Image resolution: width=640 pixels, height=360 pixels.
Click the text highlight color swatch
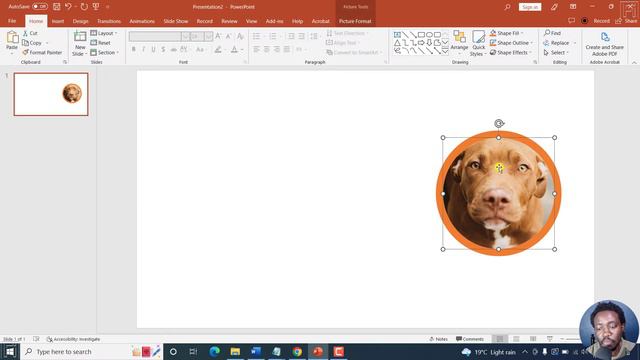218,50
